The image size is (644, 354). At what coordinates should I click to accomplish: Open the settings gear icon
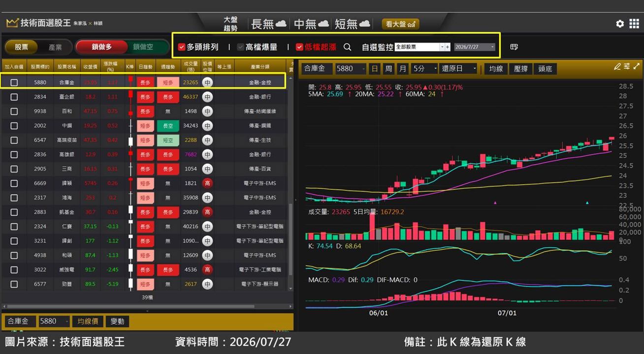620,24
